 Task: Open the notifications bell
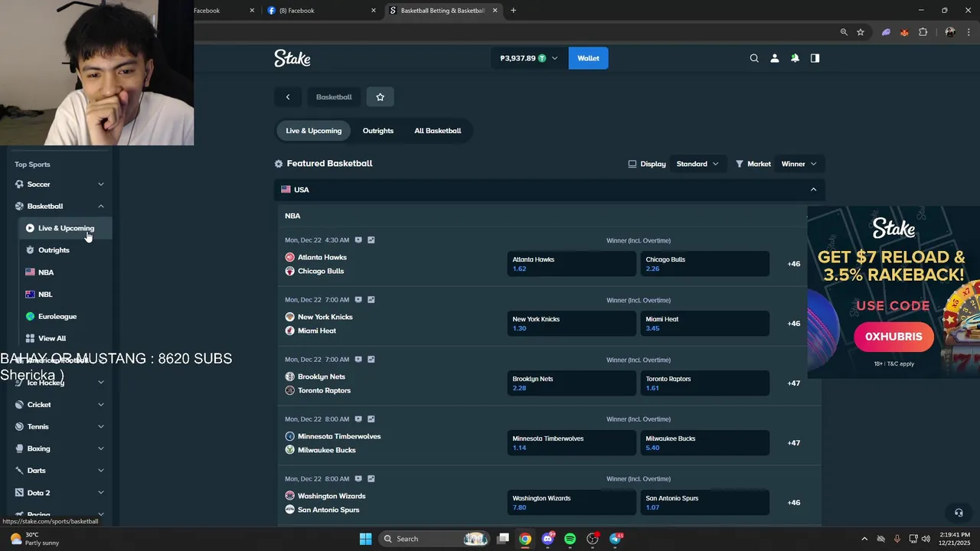coord(795,58)
